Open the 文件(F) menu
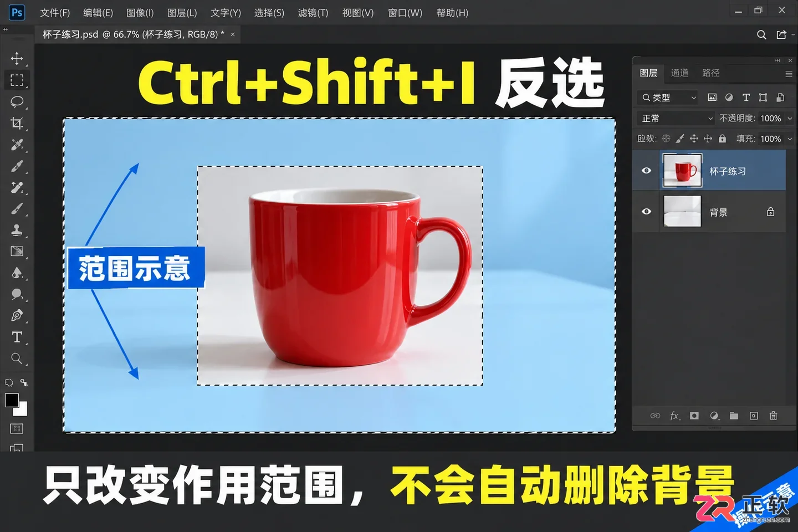This screenshot has height=532, width=798. coord(55,12)
